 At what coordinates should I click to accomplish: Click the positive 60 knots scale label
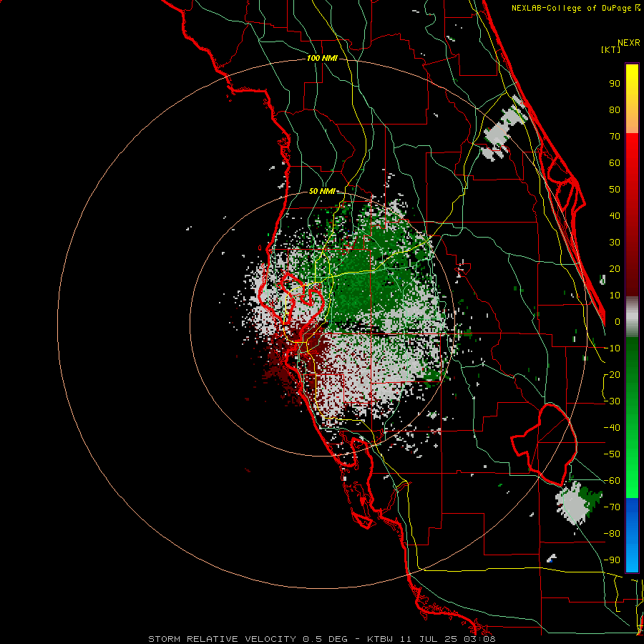point(615,163)
